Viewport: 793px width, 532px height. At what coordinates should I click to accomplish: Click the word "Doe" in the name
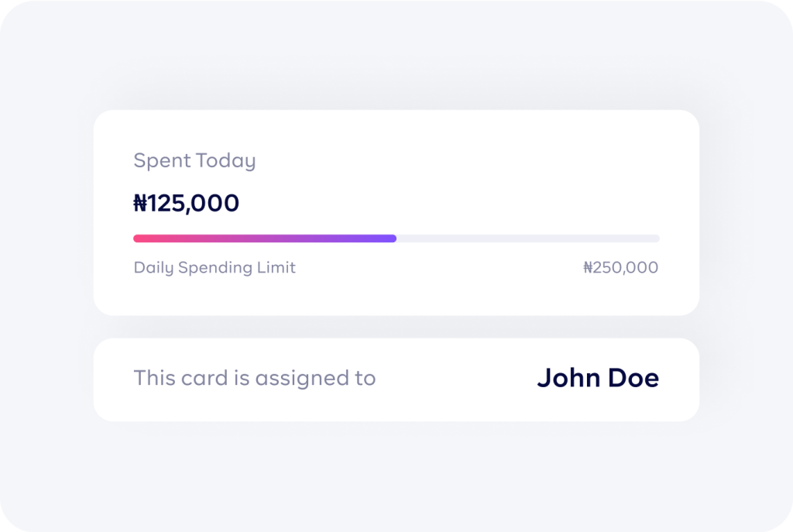pyautogui.click(x=633, y=378)
